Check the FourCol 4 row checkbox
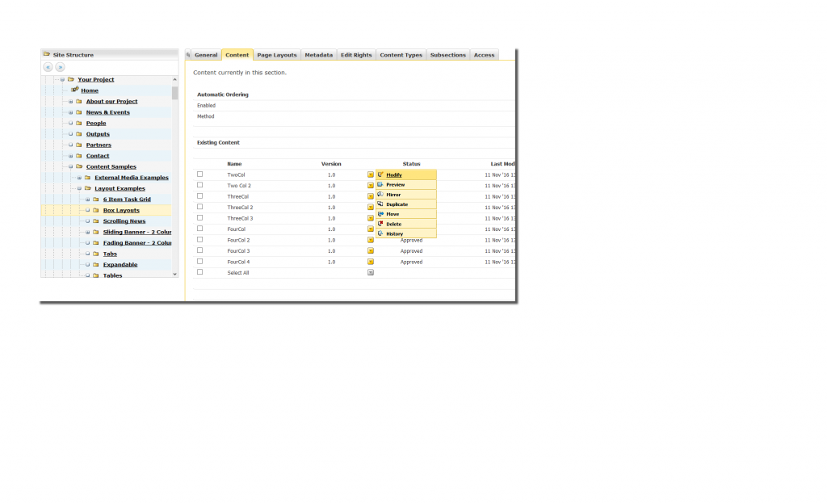Image resolution: width=827 pixels, height=504 pixels. click(200, 262)
